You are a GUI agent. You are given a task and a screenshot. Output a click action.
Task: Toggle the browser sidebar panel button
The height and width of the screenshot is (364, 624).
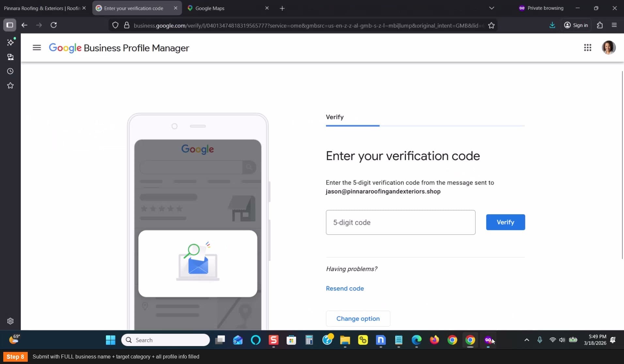click(10, 25)
